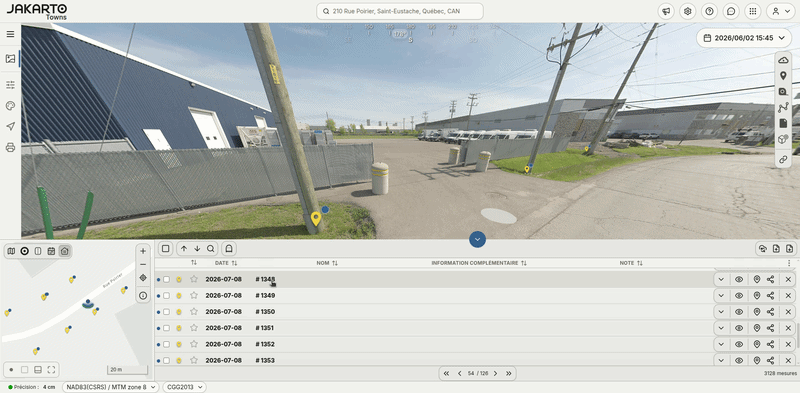This screenshot has height=393, width=800.
Task: Open NAD83(CSRS) / MTM zone 8 dropdown
Action: click(x=111, y=387)
